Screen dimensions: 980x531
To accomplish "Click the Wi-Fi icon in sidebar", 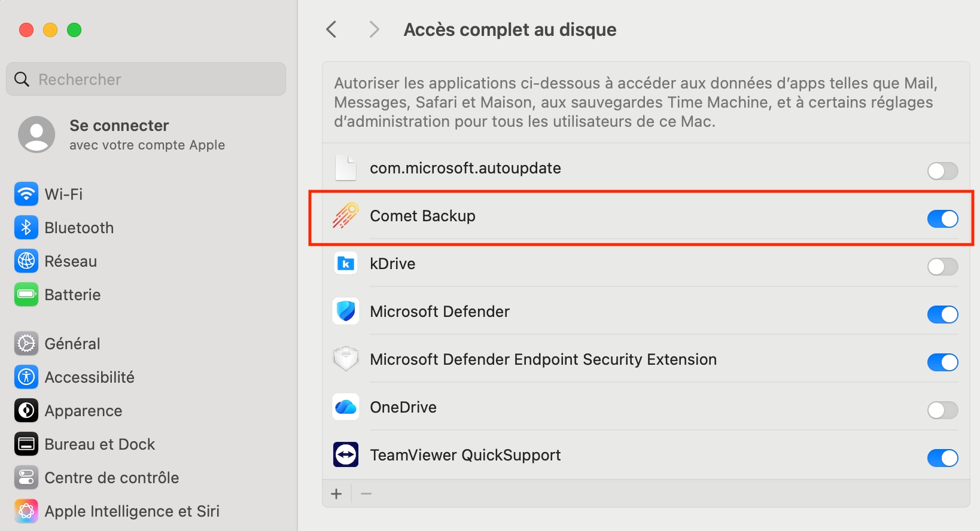I will pos(26,194).
